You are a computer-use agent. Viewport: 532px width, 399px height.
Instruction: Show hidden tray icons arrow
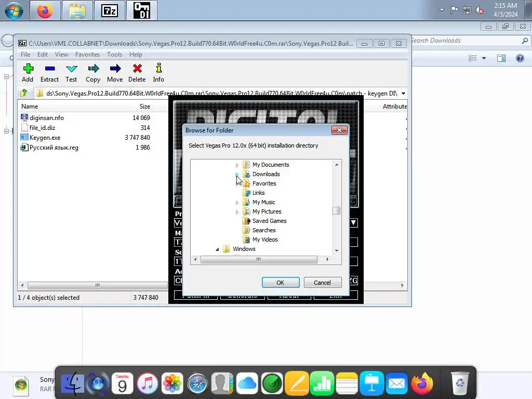(442, 10)
